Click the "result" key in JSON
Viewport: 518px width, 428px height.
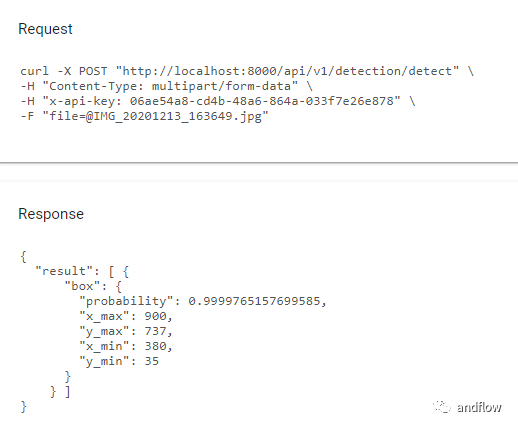(64, 271)
